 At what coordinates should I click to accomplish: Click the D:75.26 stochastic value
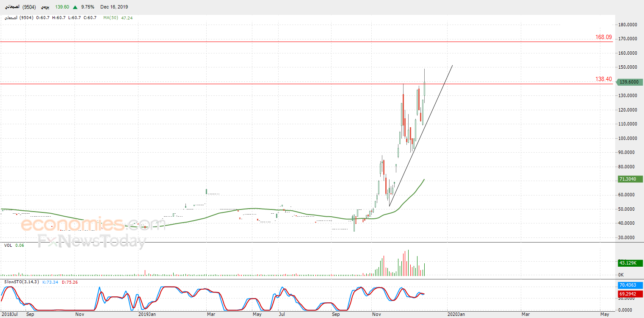[69, 282]
